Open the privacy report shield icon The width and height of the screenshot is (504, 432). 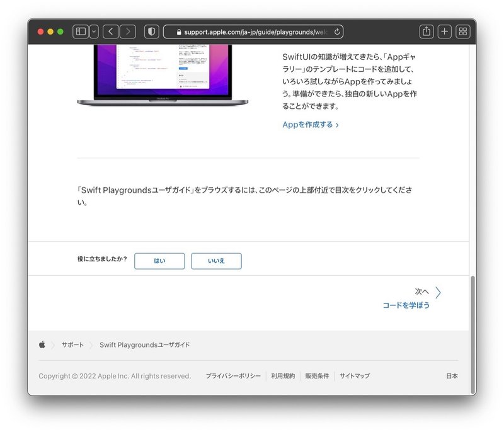151,31
